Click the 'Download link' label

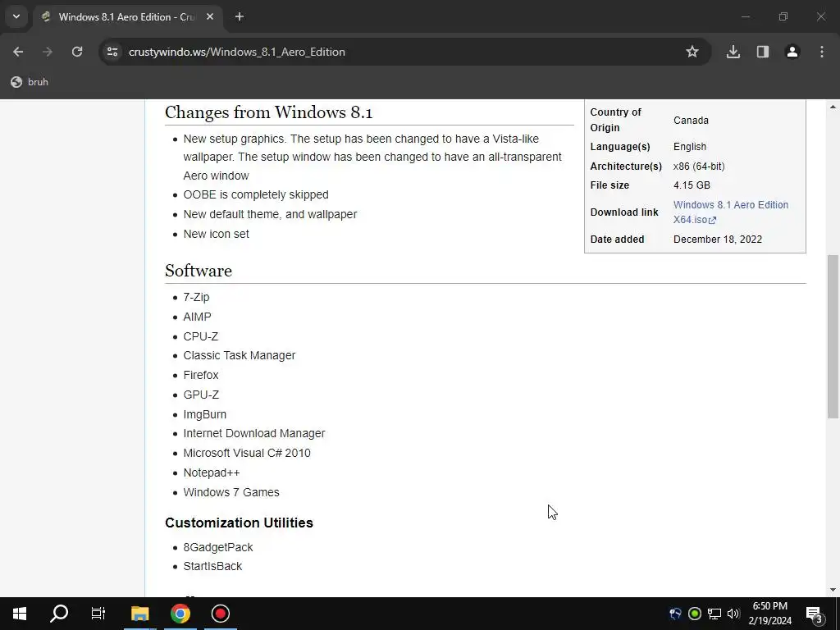point(624,212)
